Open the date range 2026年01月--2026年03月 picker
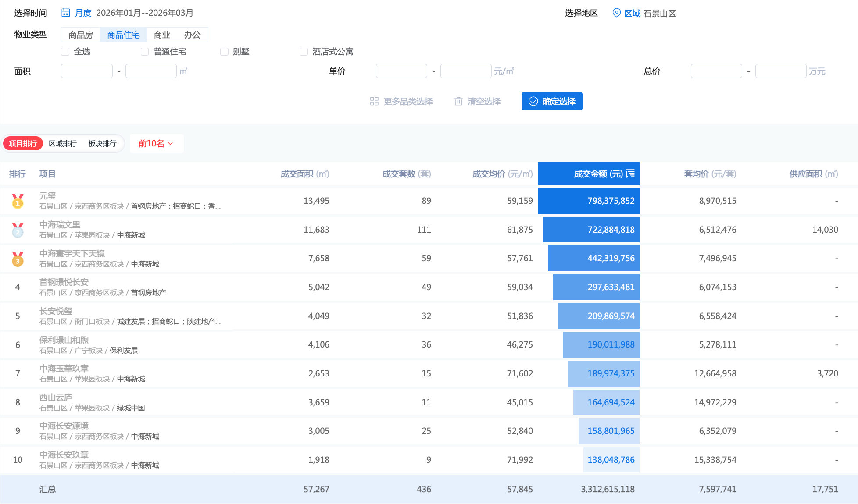The height and width of the screenshot is (504, 858). coord(145,13)
